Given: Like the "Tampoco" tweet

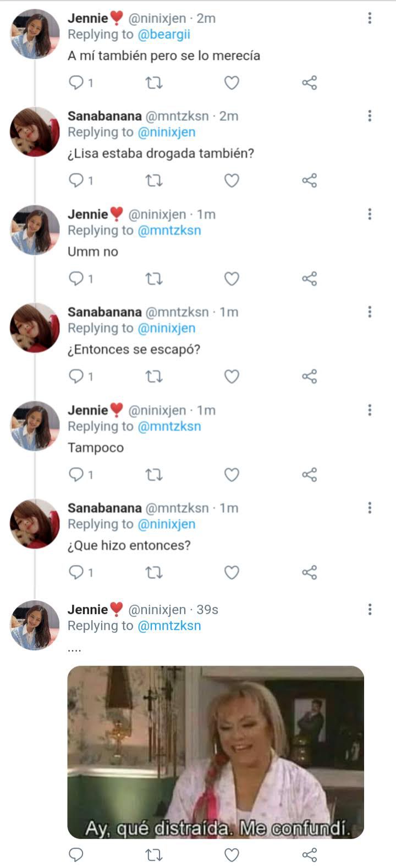Looking at the screenshot, I should [232, 474].
